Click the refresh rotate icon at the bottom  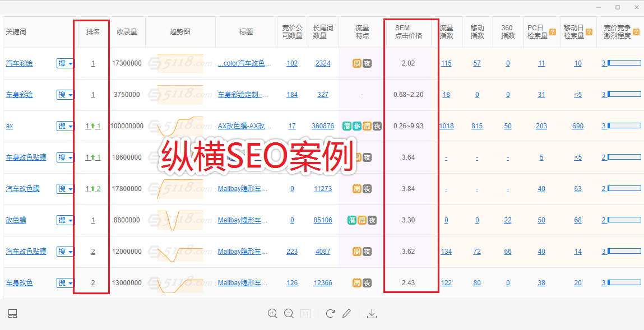(x=330, y=313)
